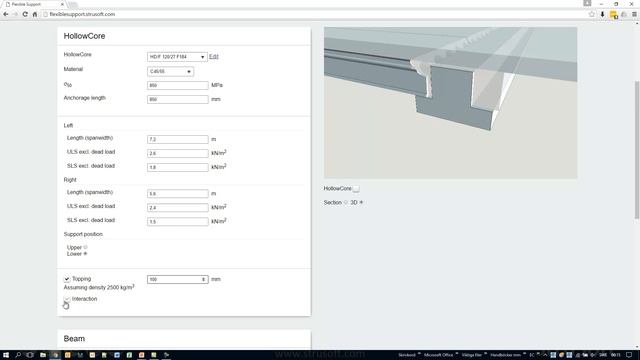640x360 pixels.
Task: Open the Material C45/55 dropdown
Action: pos(170,71)
